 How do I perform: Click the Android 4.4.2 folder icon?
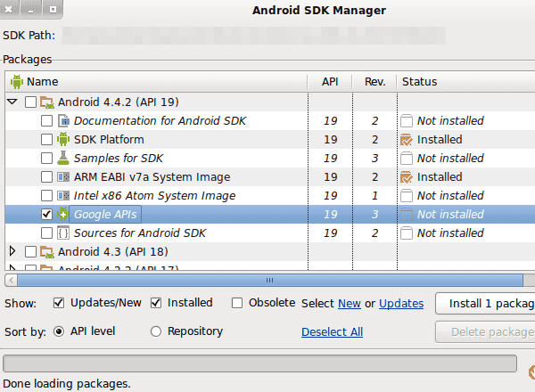pyautogui.click(x=46, y=102)
